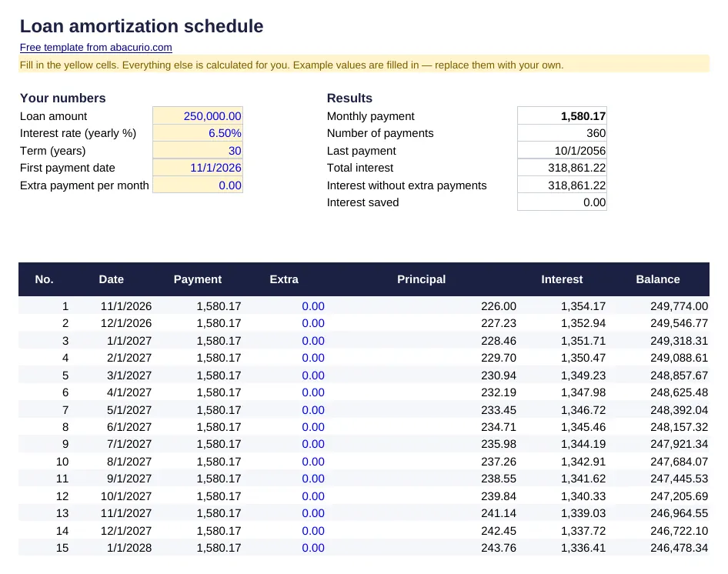Image resolution: width=728 pixels, height=574 pixels.
Task: Edit the Interest rate cell 6.50%
Action: point(198,133)
